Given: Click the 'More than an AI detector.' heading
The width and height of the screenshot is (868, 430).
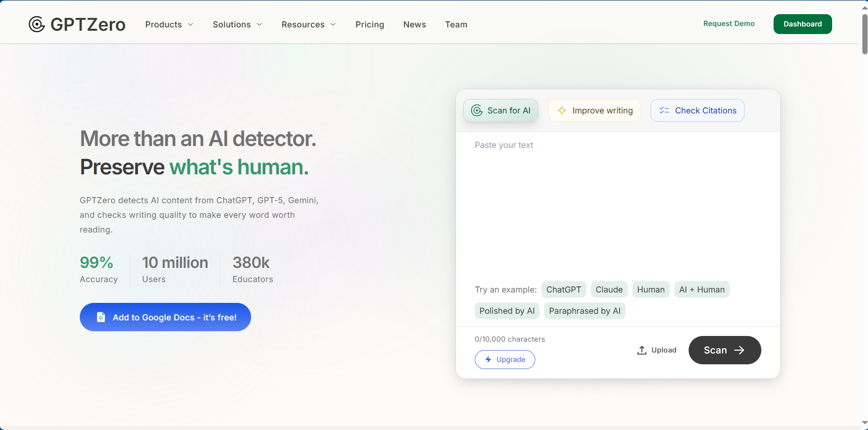Looking at the screenshot, I should pos(198,138).
